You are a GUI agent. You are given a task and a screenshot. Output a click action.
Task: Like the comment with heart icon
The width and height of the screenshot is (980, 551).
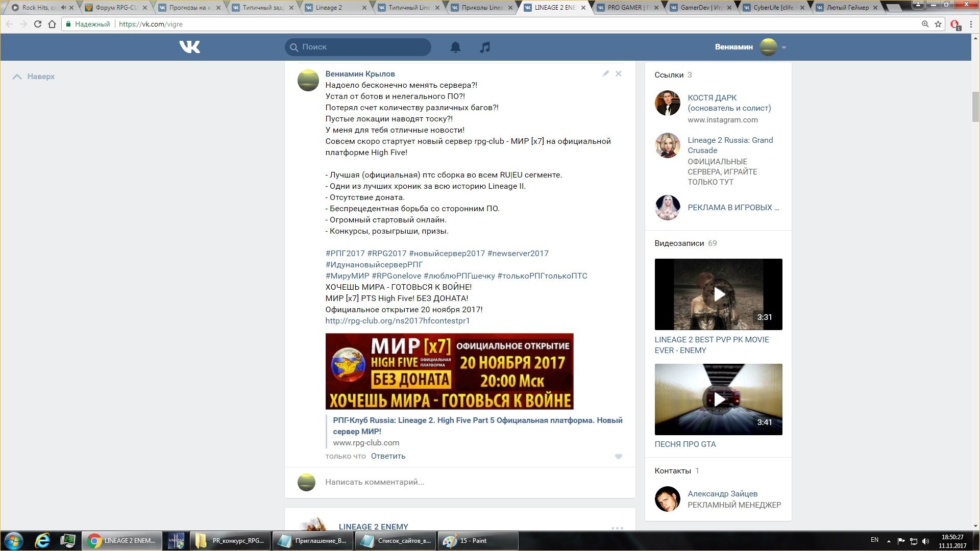[x=619, y=457]
